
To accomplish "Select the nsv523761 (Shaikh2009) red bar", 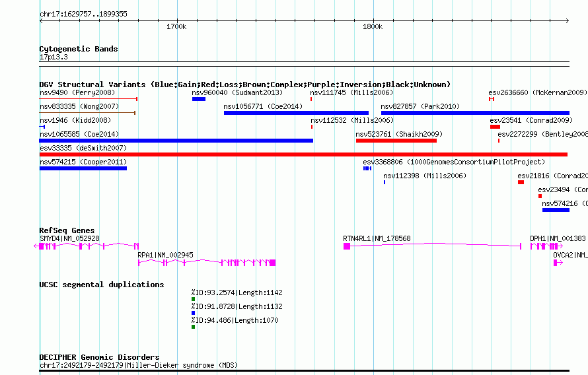I will click(x=396, y=141).
